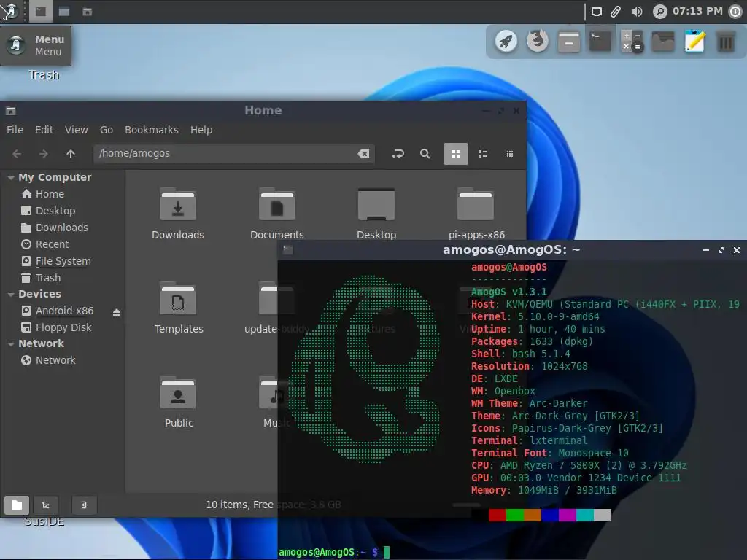
Task: Open the dark folder icon in the dock
Action: click(x=663, y=42)
